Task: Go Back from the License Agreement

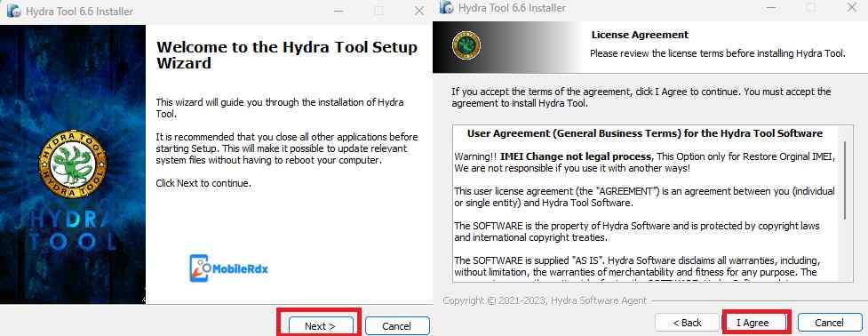Action: [687, 323]
